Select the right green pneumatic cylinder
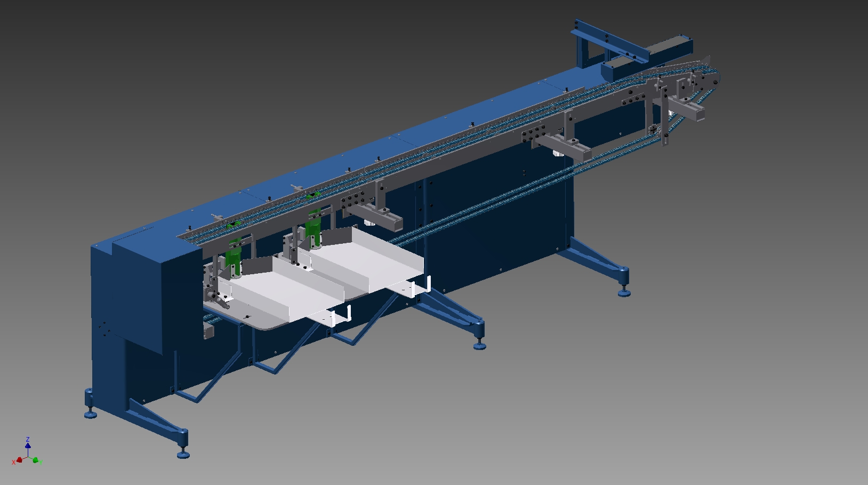868x485 pixels. coord(313,231)
